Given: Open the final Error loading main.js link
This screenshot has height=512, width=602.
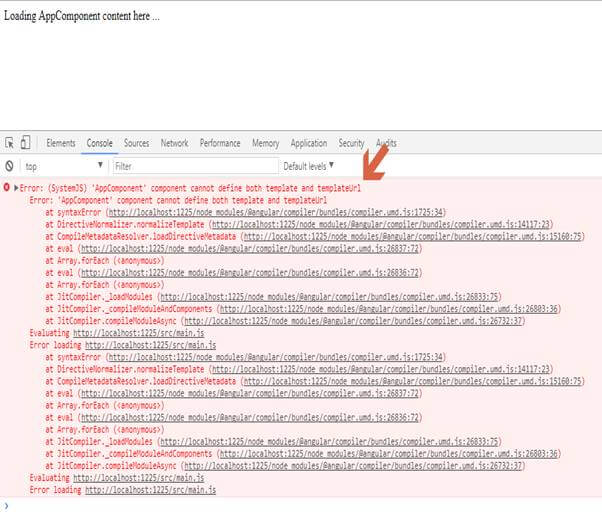Looking at the screenshot, I should point(150,490).
